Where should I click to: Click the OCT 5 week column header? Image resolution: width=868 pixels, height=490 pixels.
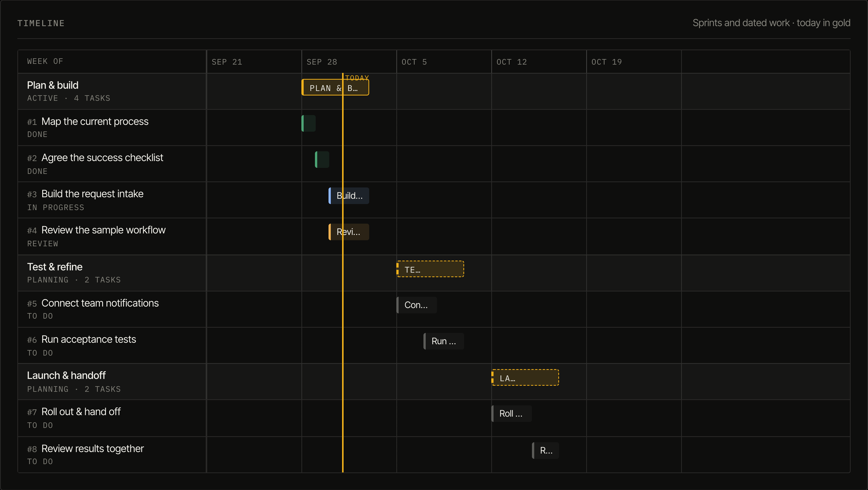[414, 62]
